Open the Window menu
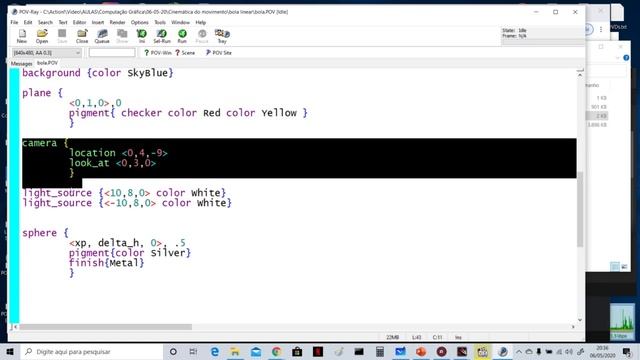640x360 pixels. 180,22
